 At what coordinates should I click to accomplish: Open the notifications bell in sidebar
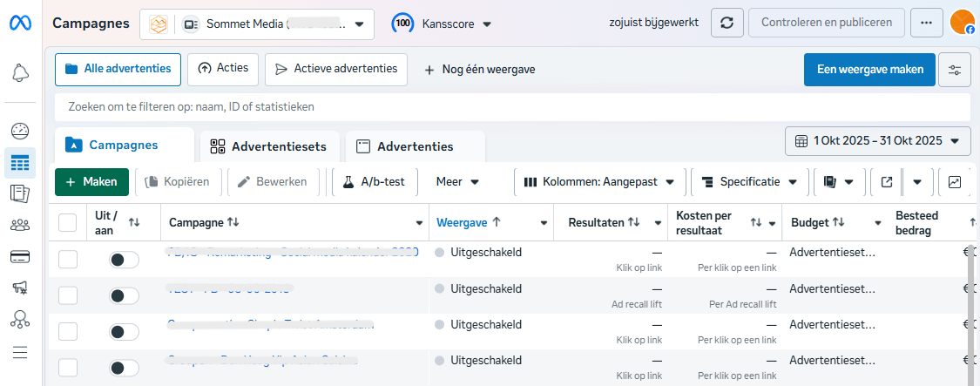(20, 73)
